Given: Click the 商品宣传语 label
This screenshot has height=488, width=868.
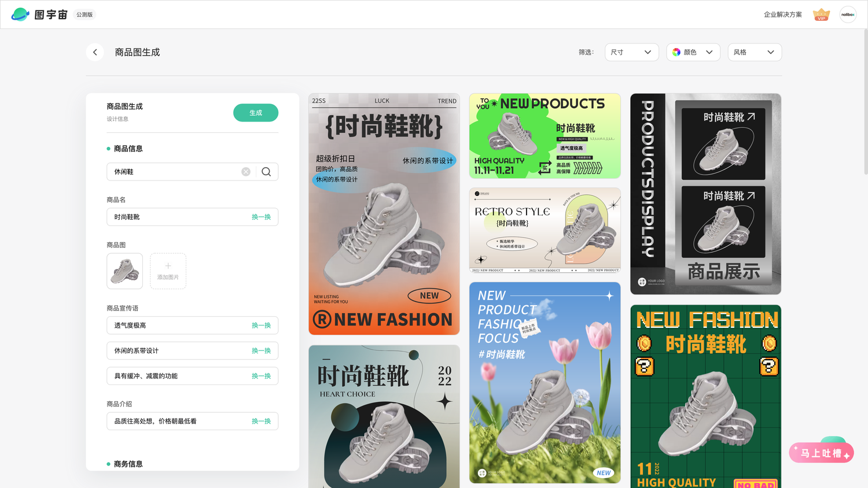Looking at the screenshot, I should [x=122, y=308].
